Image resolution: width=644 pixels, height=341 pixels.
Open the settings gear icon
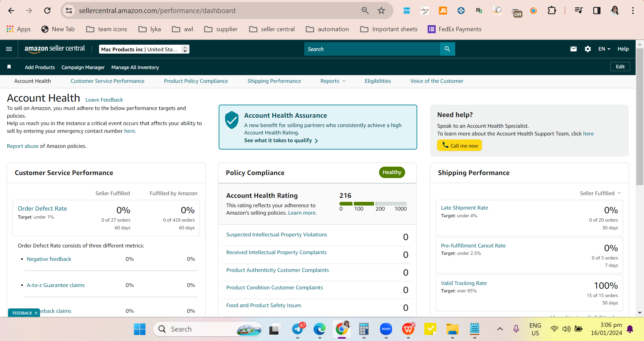pyautogui.click(x=588, y=49)
